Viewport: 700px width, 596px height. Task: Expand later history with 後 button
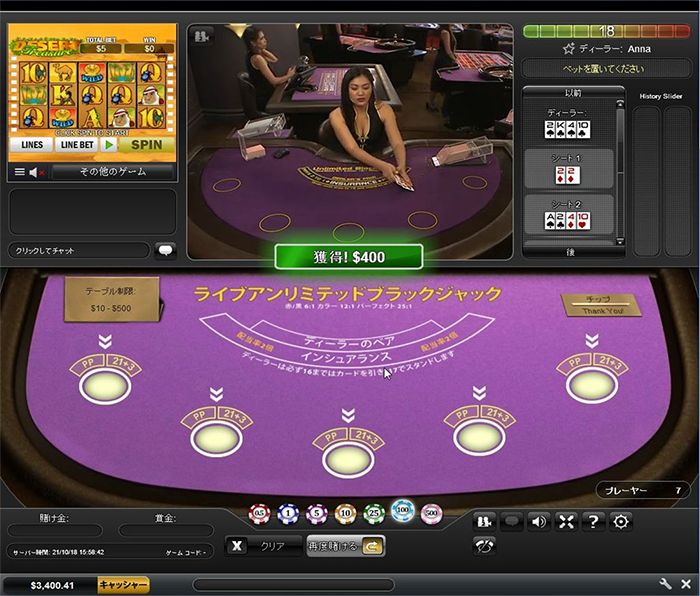point(570,252)
